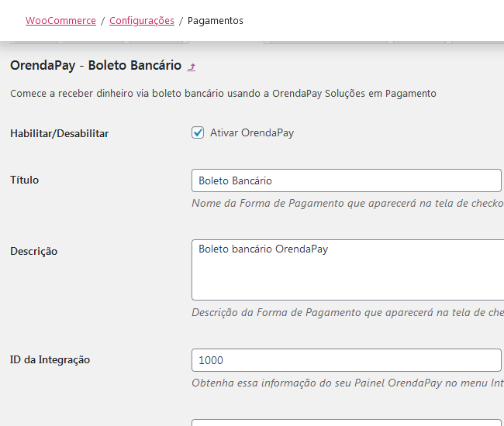This screenshot has width=504, height=426.
Task: Click the OrendaPay - Boleto Bancário heading
Action: [x=95, y=66]
